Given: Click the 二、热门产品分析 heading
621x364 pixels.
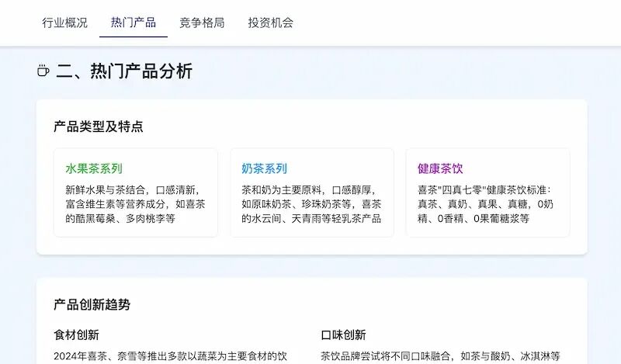Looking at the screenshot, I should (x=124, y=71).
